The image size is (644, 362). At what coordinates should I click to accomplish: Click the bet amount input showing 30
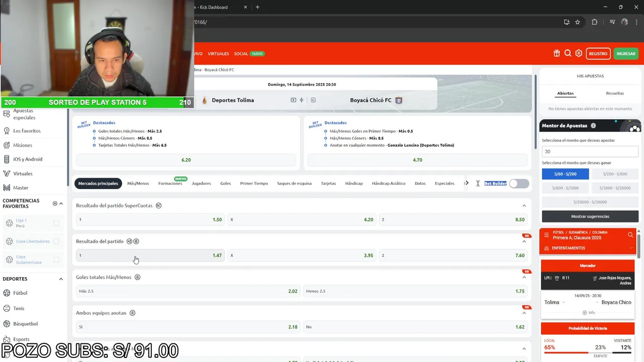click(x=590, y=151)
